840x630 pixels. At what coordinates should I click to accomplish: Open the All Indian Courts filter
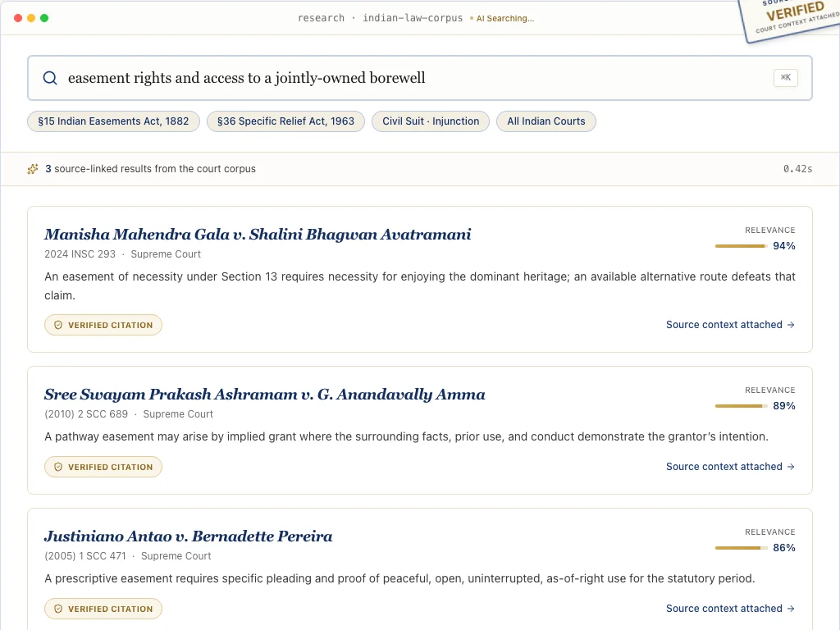pyautogui.click(x=546, y=121)
